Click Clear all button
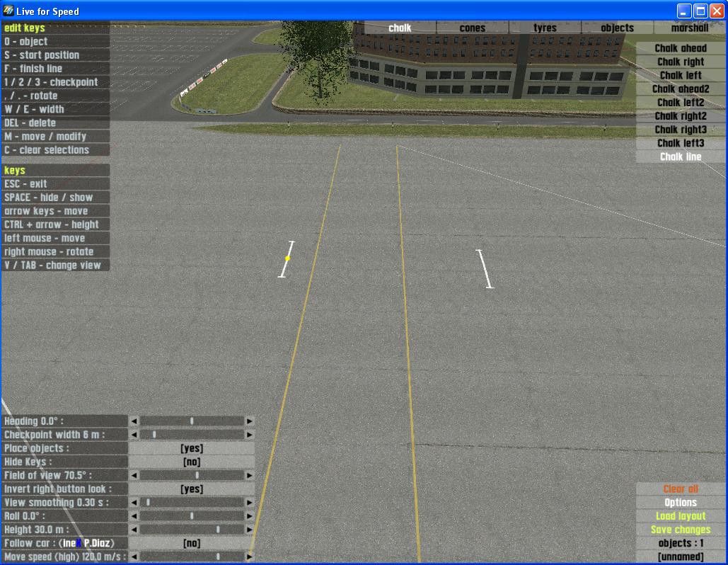Viewport: 728px width, 565px height. 681,489
